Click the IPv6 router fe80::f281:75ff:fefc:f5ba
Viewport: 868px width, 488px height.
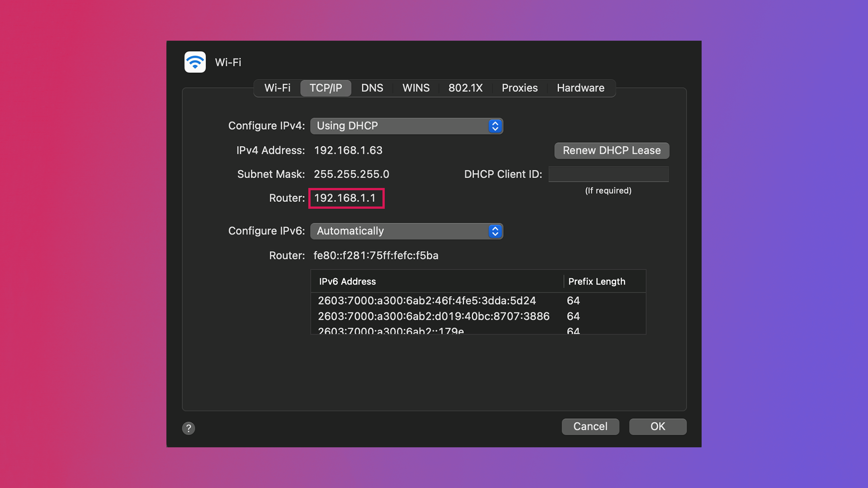[376, 256]
